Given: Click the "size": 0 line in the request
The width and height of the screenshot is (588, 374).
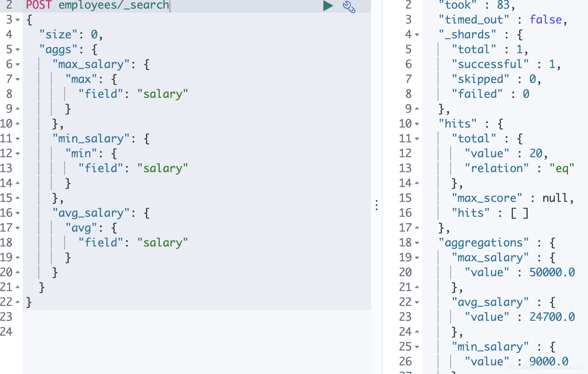Looking at the screenshot, I should pos(71,34).
